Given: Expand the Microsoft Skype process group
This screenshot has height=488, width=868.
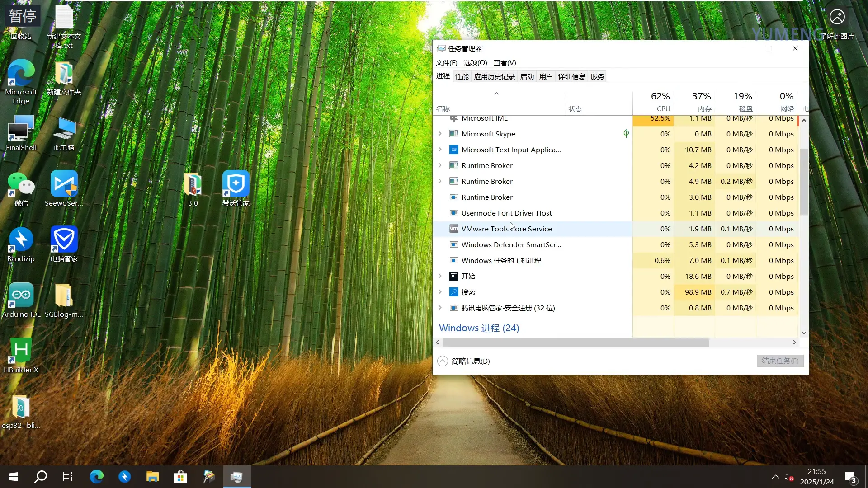Looking at the screenshot, I should tap(440, 134).
